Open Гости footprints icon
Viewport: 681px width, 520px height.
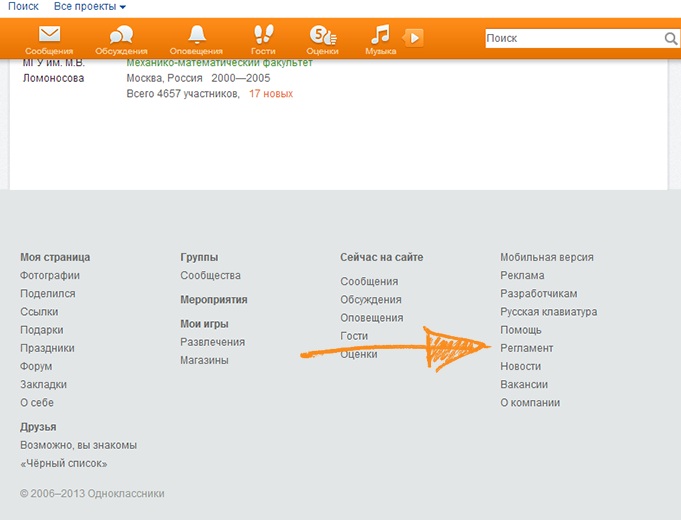(264, 34)
